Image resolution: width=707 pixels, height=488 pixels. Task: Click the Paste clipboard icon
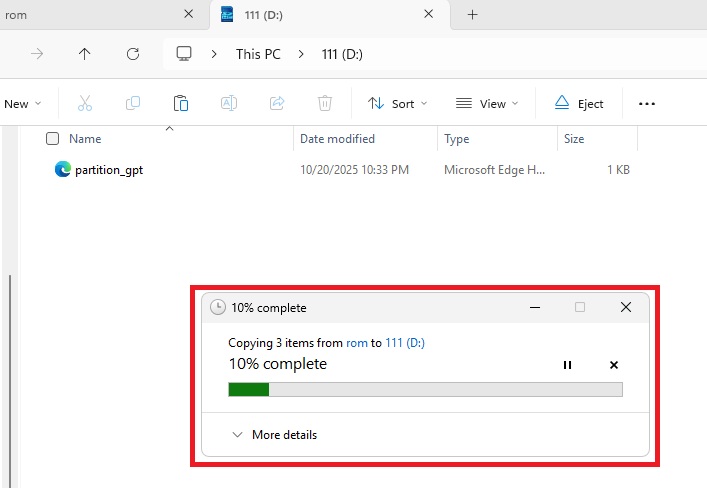180,104
